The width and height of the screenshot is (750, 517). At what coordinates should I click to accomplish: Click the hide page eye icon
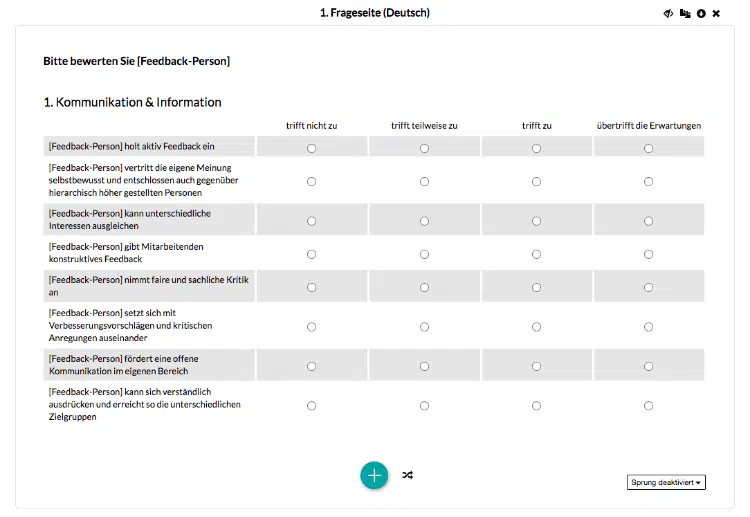(x=669, y=13)
